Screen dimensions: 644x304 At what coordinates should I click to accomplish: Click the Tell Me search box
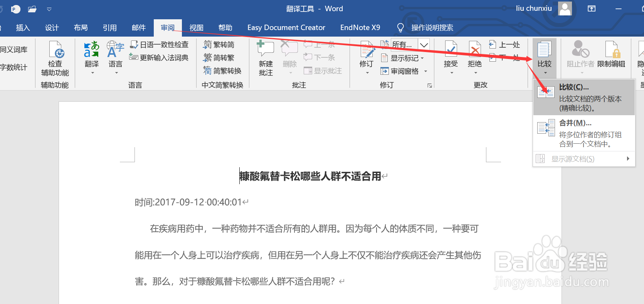point(432,28)
